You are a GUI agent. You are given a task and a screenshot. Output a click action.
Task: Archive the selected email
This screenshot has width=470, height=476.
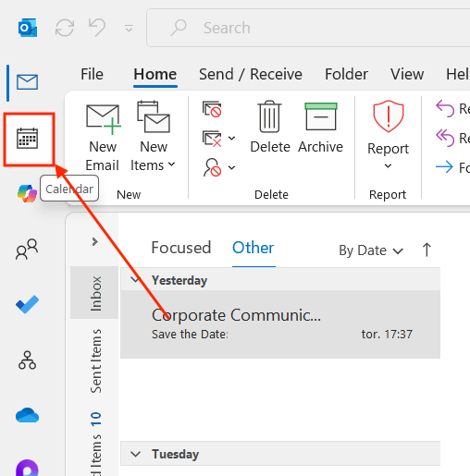(x=320, y=128)
